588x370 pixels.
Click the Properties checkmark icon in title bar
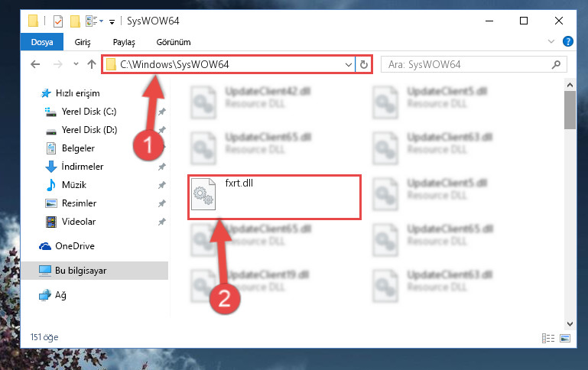pos(58,21)
